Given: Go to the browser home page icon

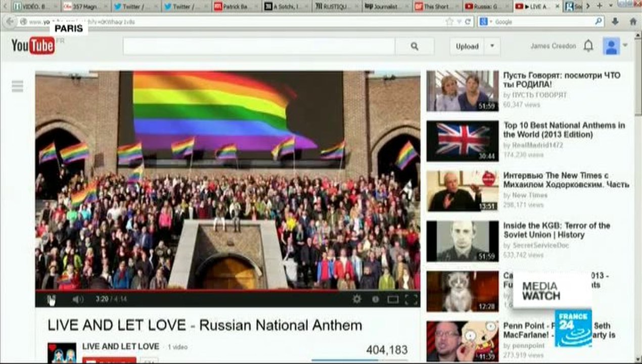Looking at the screenshot, I should tap(632, 22).
